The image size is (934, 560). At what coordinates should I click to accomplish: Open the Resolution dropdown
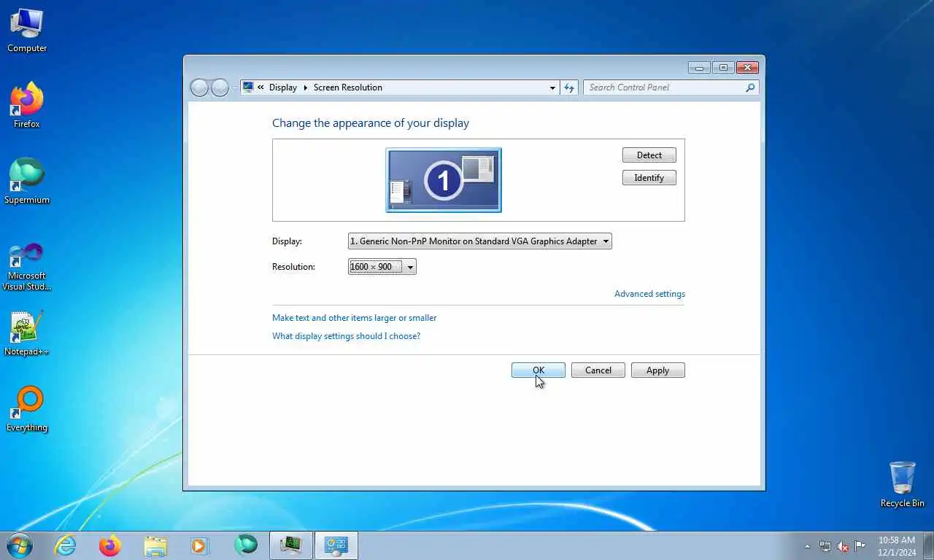(382, 267)
